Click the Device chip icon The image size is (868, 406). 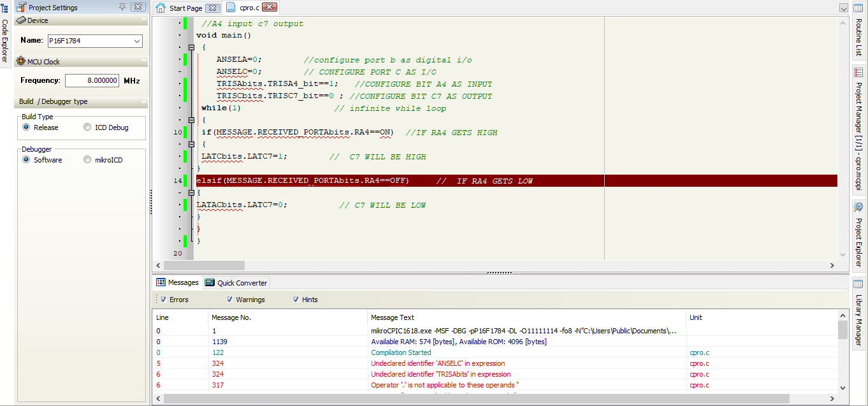(21, 20)
